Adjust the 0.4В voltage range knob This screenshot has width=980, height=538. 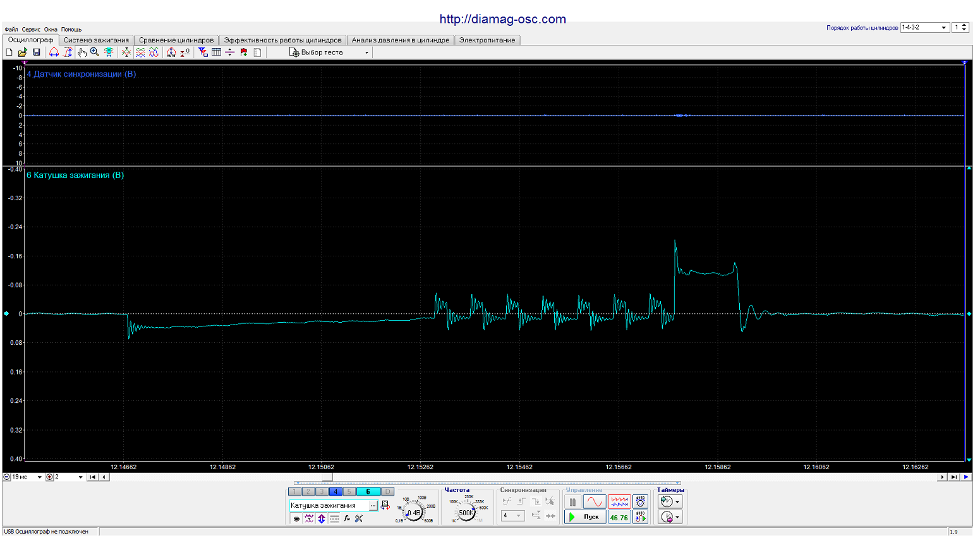[414, 513]
